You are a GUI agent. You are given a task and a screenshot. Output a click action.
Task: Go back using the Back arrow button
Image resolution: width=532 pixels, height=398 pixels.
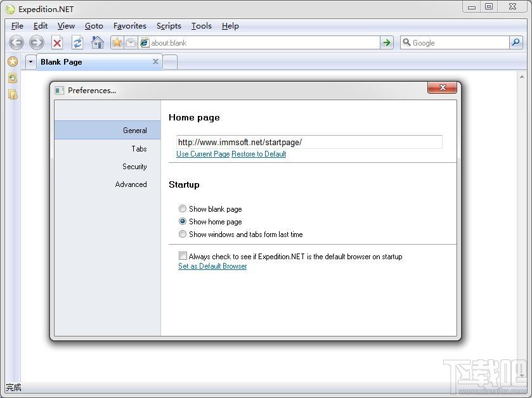(x=16, y=42)
